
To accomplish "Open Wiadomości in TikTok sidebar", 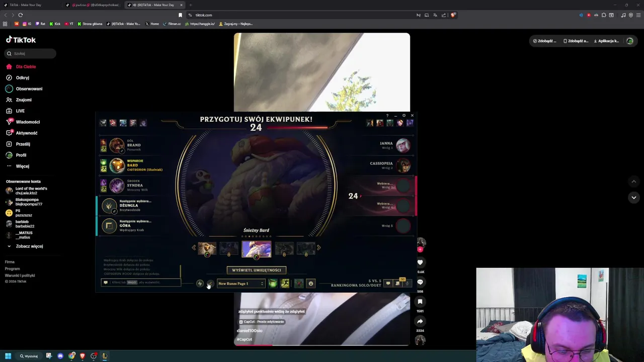I will pyautogui.click(x=23, y=122).
